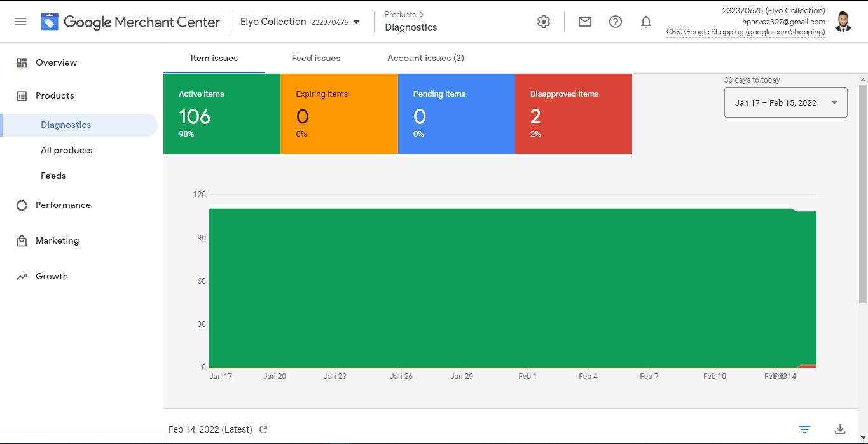
Task: Click the refresh icon beside Feb 14, 2022
Action: pos(263,429)
